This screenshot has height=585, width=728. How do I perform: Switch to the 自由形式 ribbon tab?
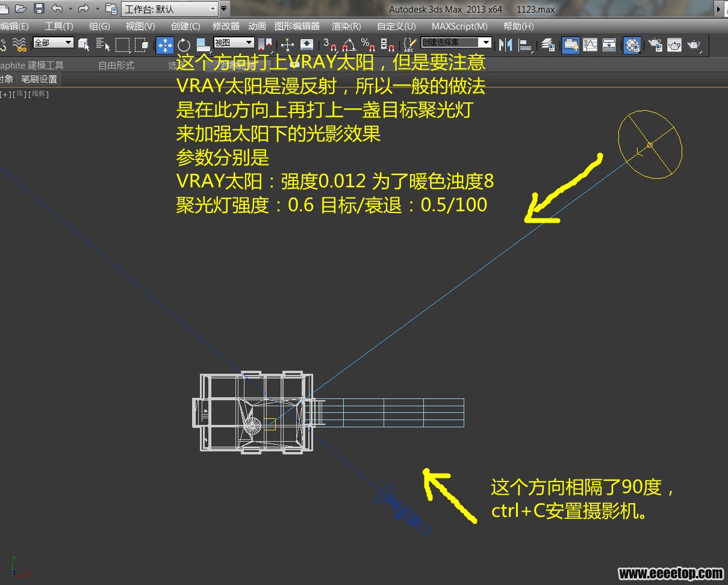pos(116,65)
